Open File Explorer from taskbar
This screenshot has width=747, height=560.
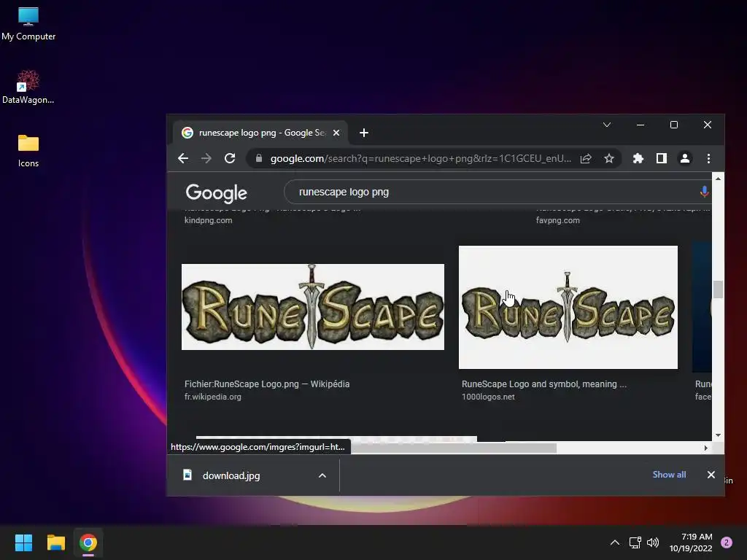(55, 542)
